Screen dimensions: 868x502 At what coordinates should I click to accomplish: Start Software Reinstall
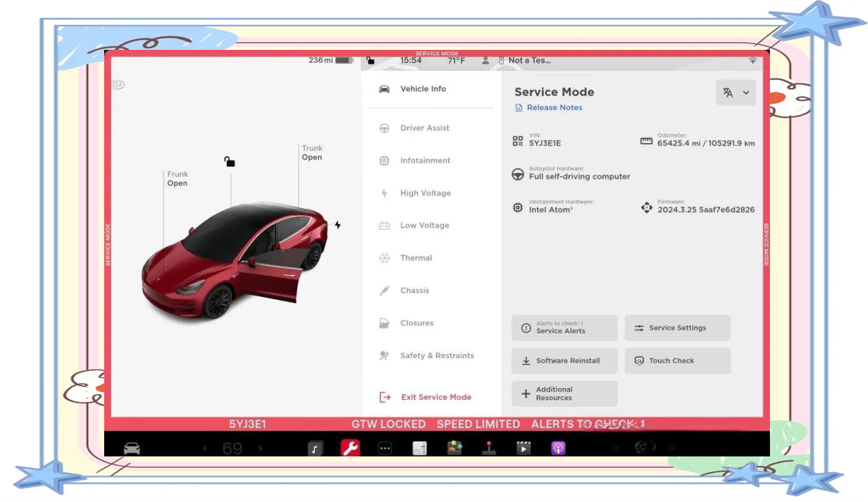564,361
